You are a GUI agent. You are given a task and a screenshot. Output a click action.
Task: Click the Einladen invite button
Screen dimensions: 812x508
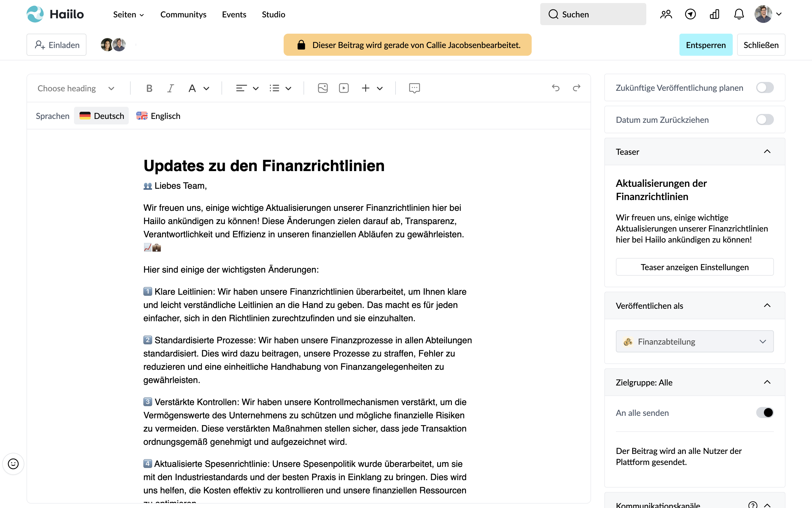(x=57, y=45)
